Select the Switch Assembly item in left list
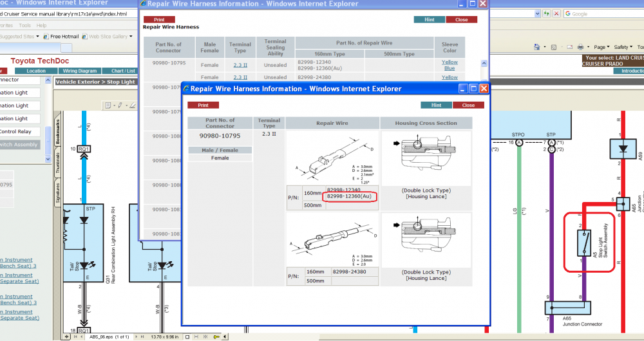The height and width of the screenshot is (341, 644). click(20, 145)
